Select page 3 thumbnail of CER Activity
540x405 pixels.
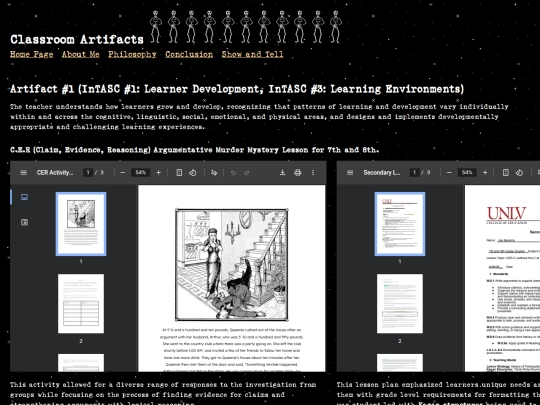[x=81, y=363]
